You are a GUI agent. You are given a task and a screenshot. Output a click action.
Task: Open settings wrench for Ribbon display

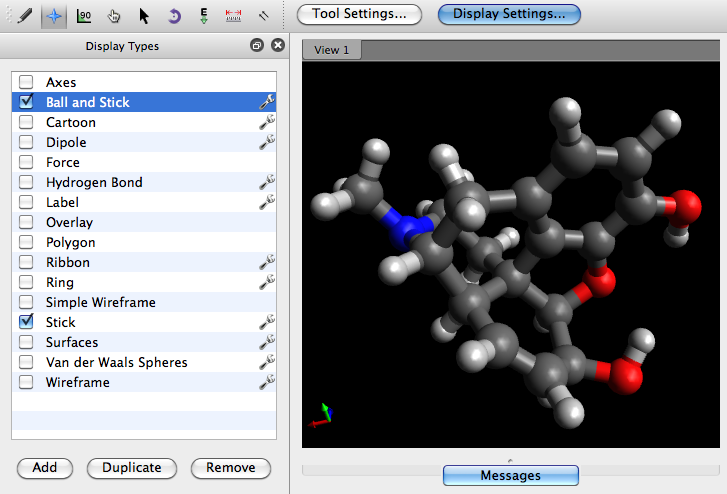267,262
